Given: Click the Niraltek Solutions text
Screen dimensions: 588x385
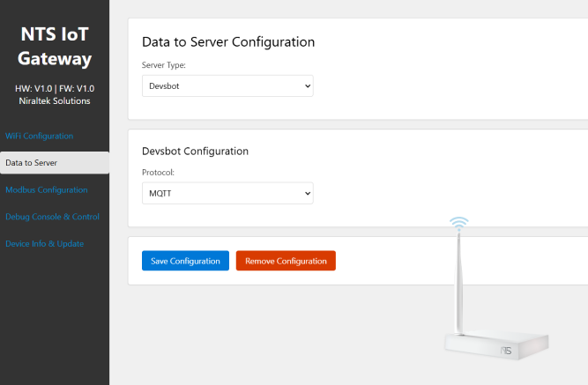Looking at the screenshot, I should tap(55, 100).
